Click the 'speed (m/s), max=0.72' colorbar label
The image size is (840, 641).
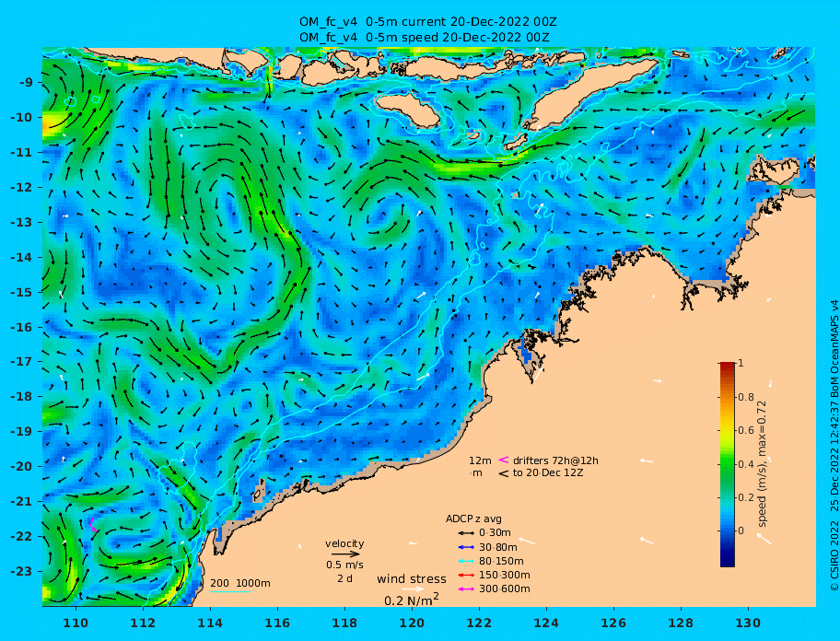click(762, 464)
